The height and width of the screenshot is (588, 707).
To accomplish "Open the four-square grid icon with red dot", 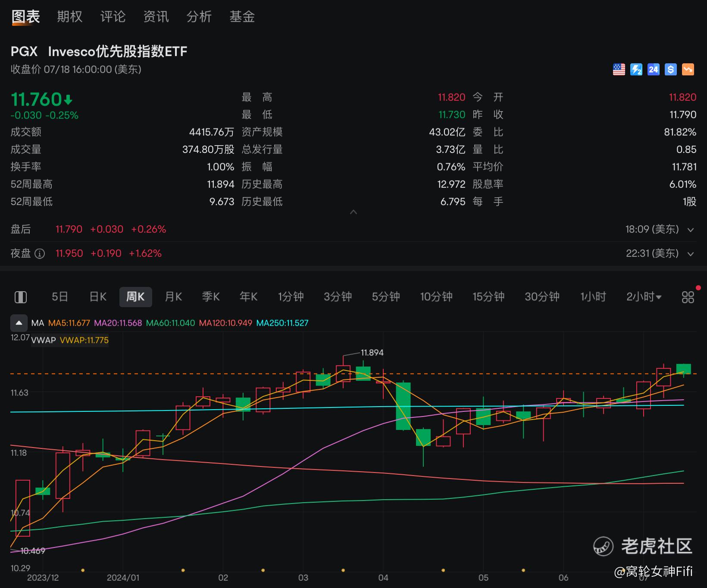I will coord(688,297).
